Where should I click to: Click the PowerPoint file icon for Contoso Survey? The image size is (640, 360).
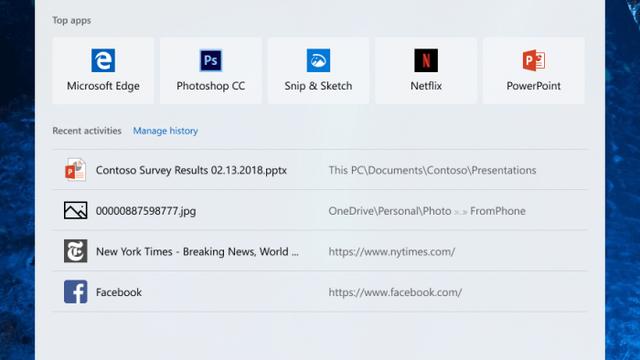click(x=76, y=170)
